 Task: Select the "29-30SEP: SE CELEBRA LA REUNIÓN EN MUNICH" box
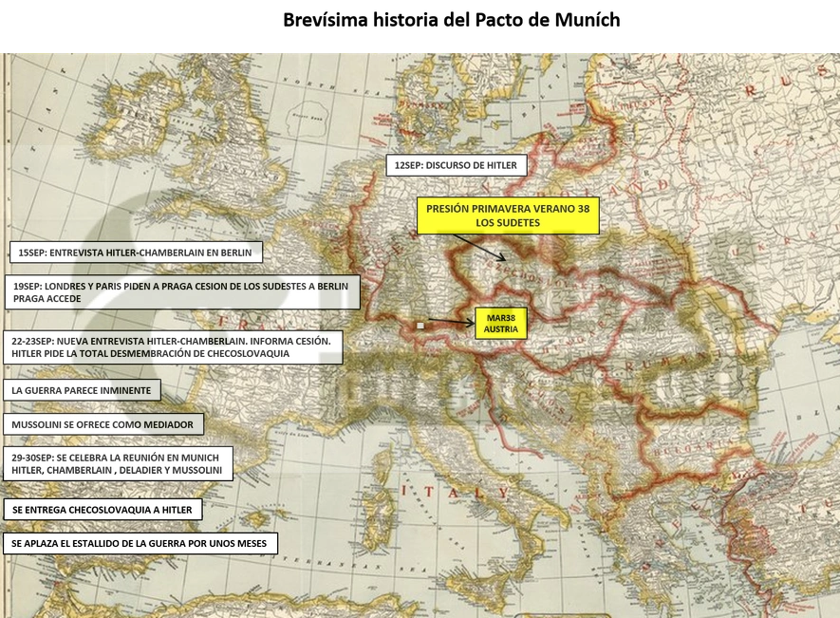tap(119, 463)
